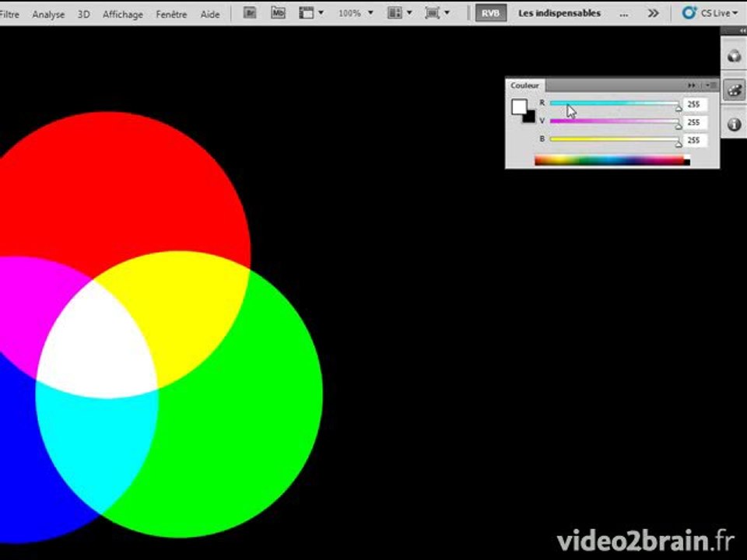Open the Analyse menu
Screen dimensions: 747x560
coord(48,14)
